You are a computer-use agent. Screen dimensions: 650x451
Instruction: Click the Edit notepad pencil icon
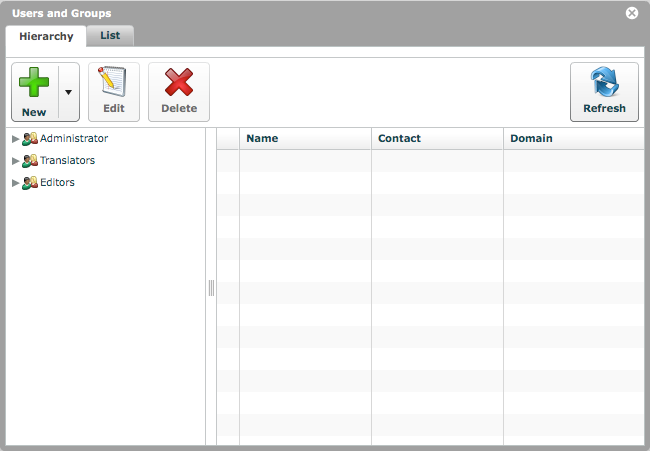[112, 81]
